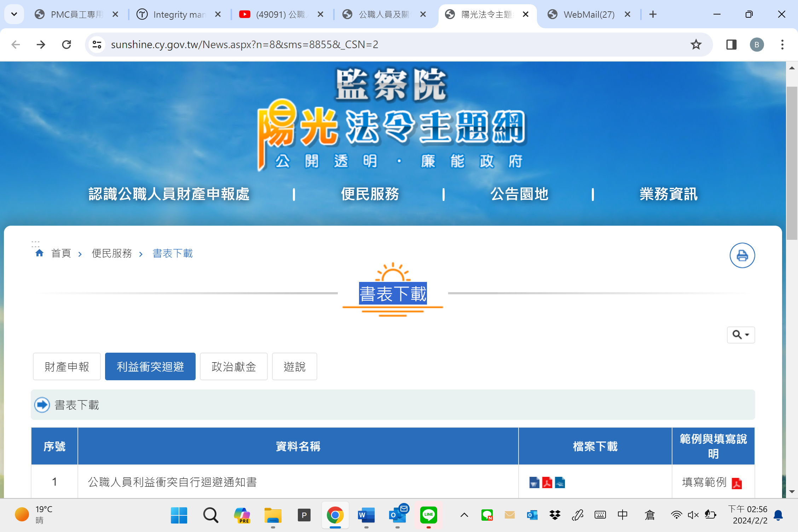The width and height of the screenshot is (798, 532).
Task: Open Chrome three-dot menu
Action: point(782,45)
